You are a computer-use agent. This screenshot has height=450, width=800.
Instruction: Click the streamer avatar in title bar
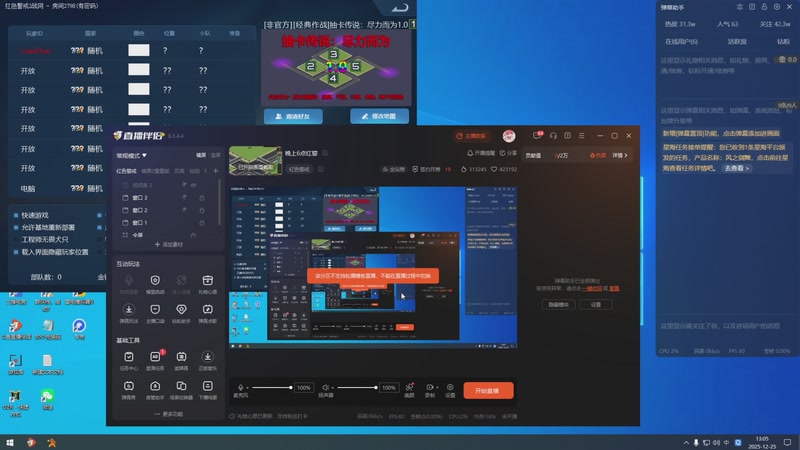[x=509, y=136]
